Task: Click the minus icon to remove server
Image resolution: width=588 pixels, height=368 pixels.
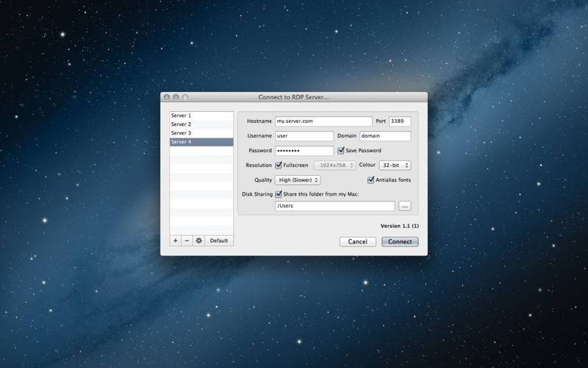Action: point(187,241)
